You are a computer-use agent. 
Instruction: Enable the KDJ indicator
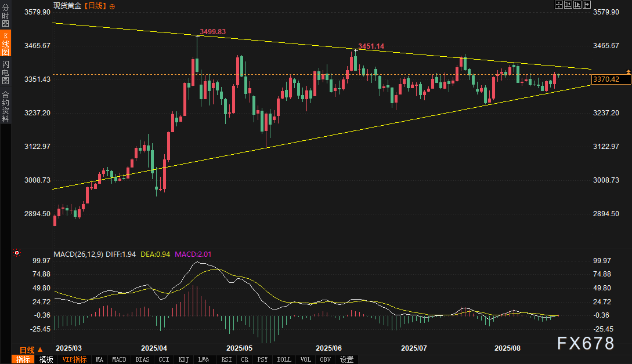[x=184, y=359]
